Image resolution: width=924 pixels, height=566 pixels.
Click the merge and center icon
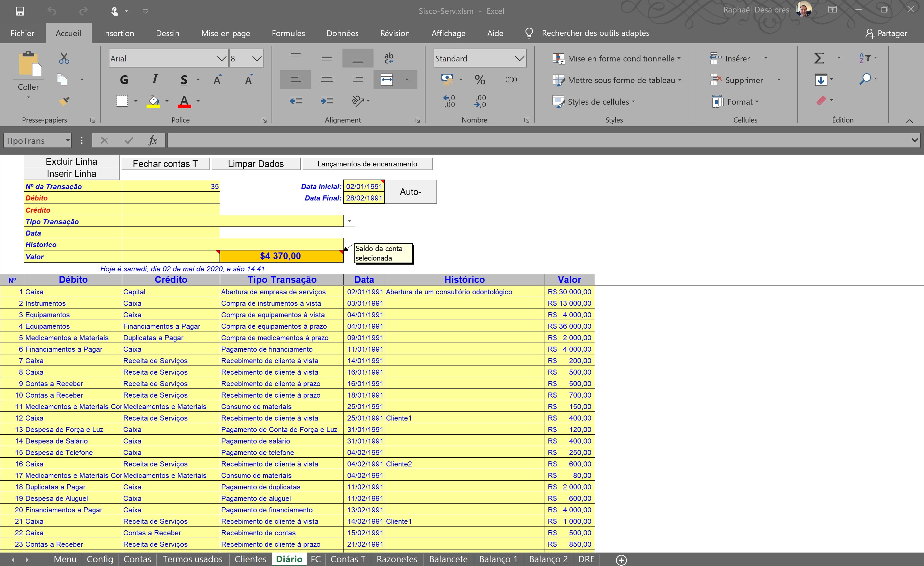point(387,79)
